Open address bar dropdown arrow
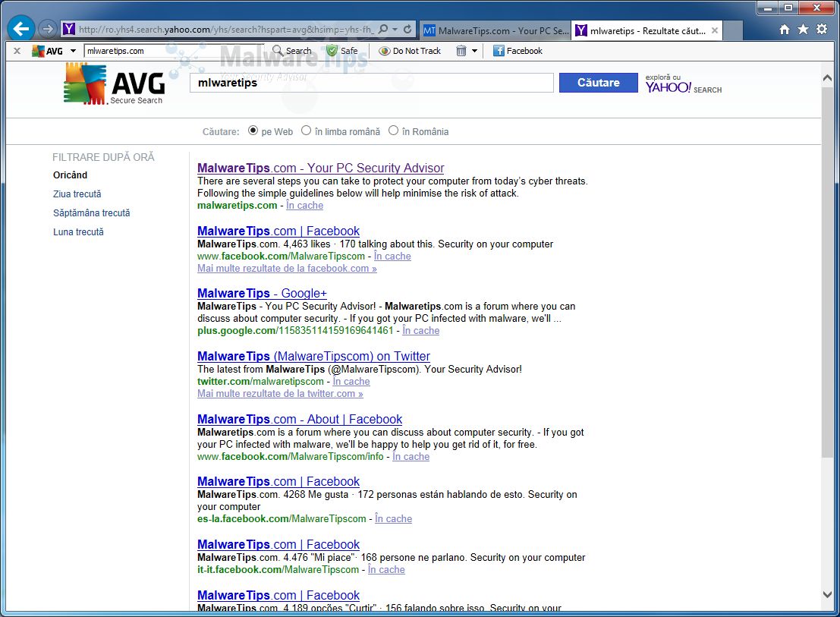 pyautogui.click(x=395, y=30)
